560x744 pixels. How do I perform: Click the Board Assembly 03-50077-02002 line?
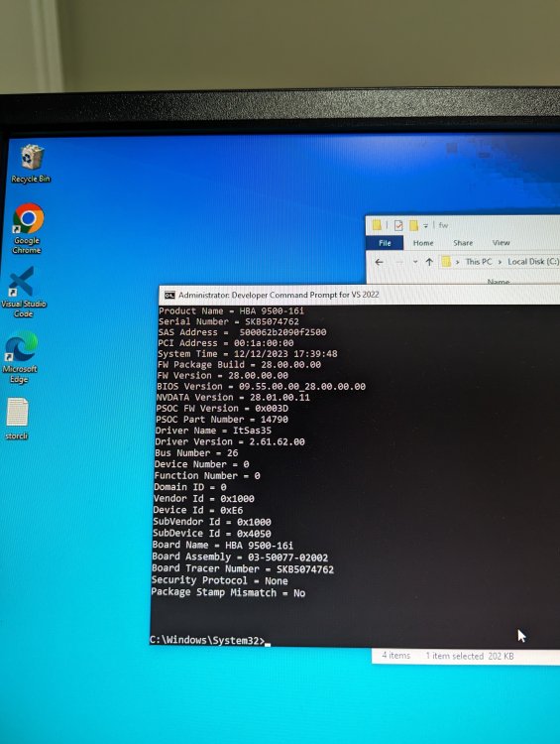pos(240,558)
